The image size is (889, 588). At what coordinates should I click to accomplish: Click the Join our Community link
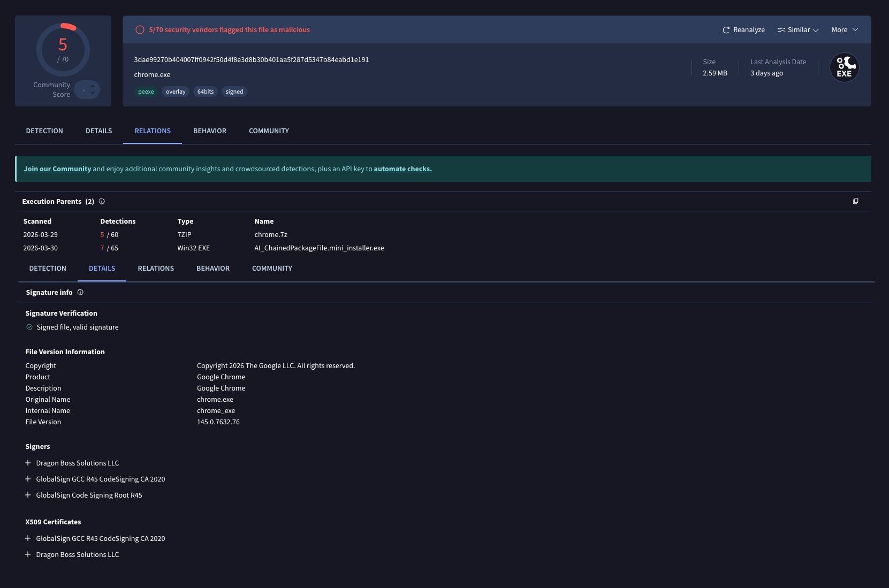pyautogui.click(x=57, y=169)
